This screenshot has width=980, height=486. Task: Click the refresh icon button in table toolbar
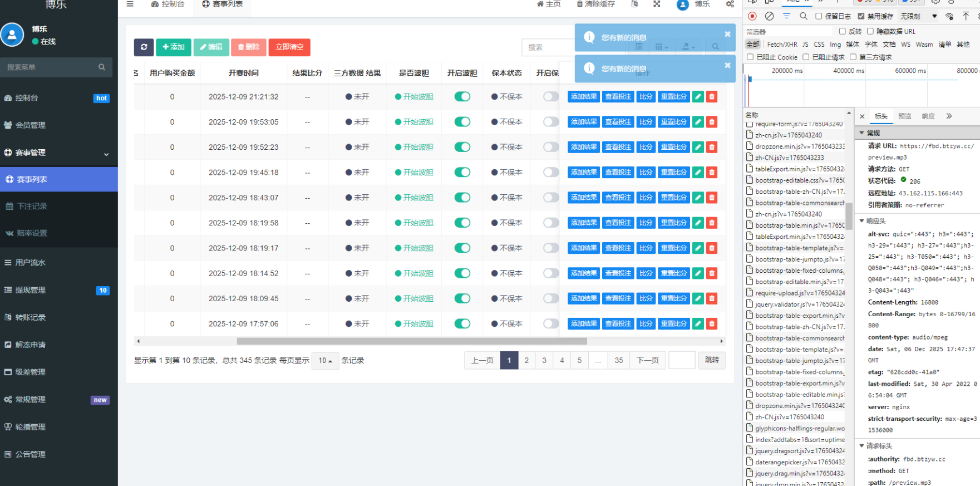click(144, 47)
